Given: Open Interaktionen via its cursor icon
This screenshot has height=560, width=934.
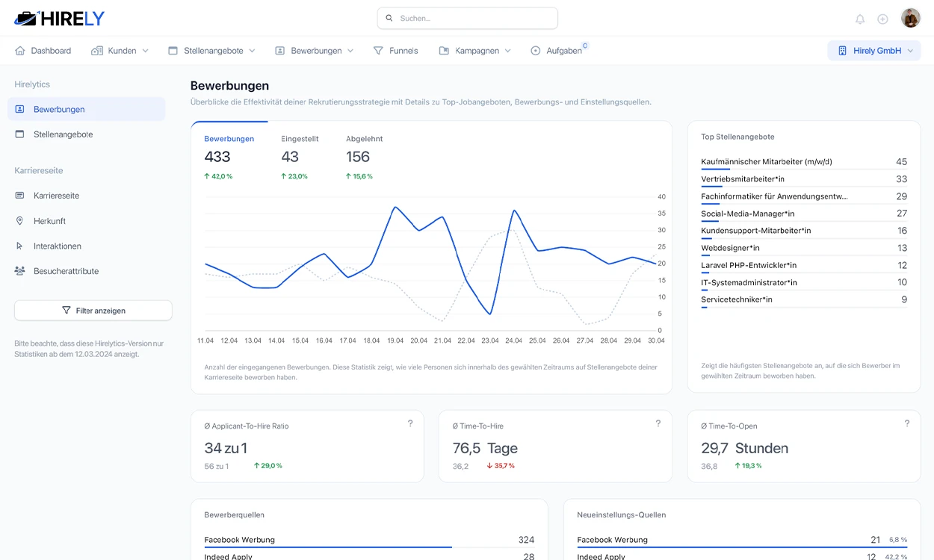Looking at the screenshot, I should 21,246.
